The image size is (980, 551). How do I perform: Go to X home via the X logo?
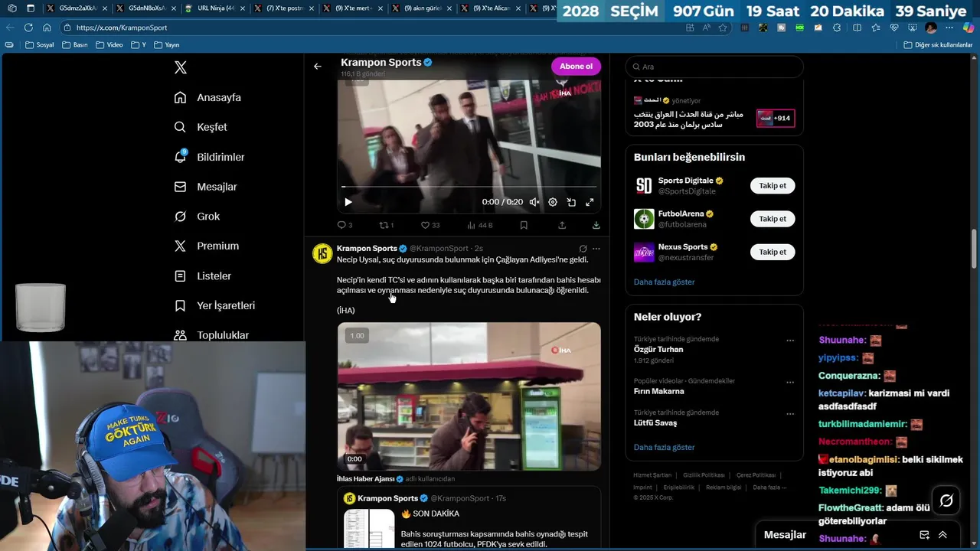point(181,67)
